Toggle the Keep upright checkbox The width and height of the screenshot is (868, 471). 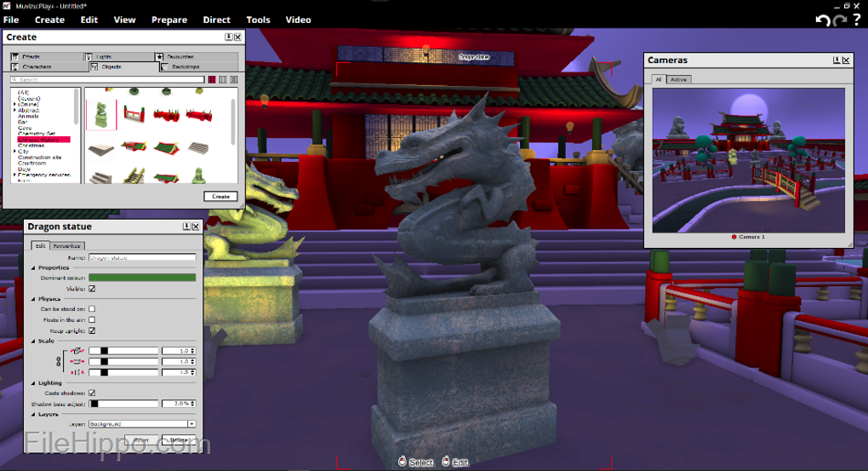pos(92,330)
